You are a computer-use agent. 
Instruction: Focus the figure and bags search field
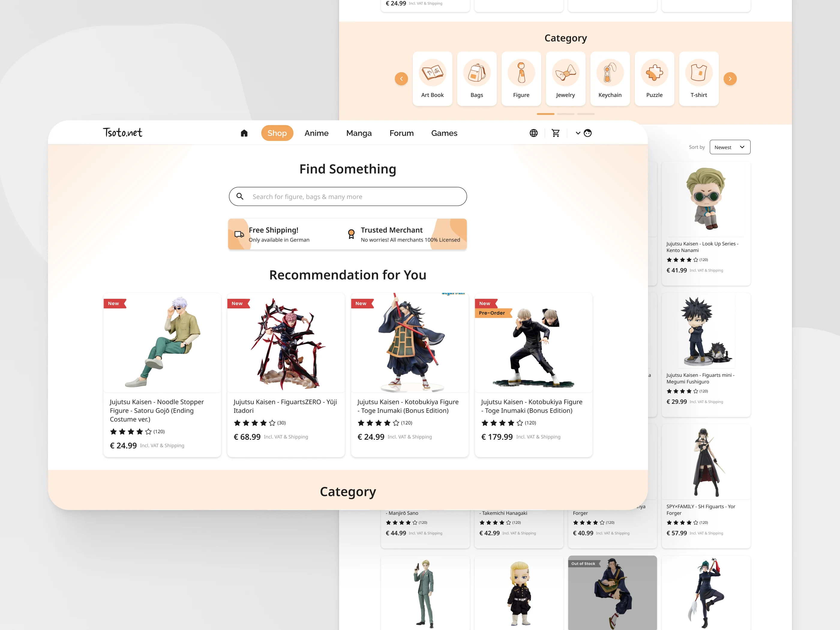point(348,196)
